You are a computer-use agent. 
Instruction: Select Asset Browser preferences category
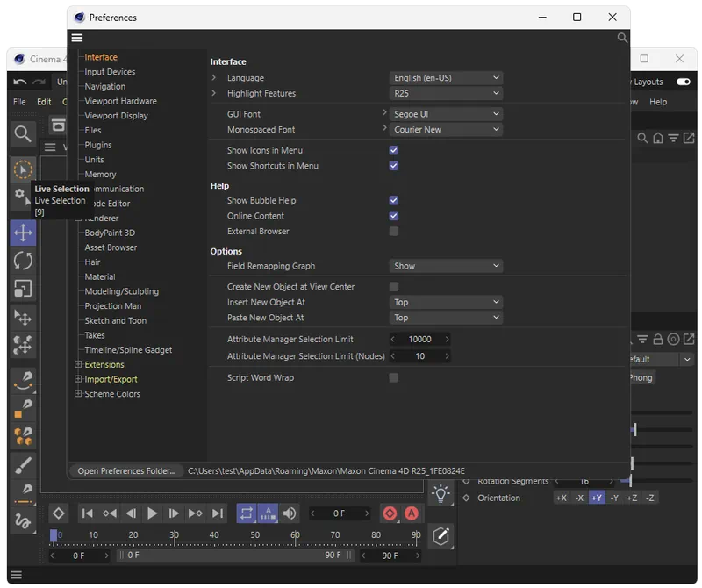111,247
